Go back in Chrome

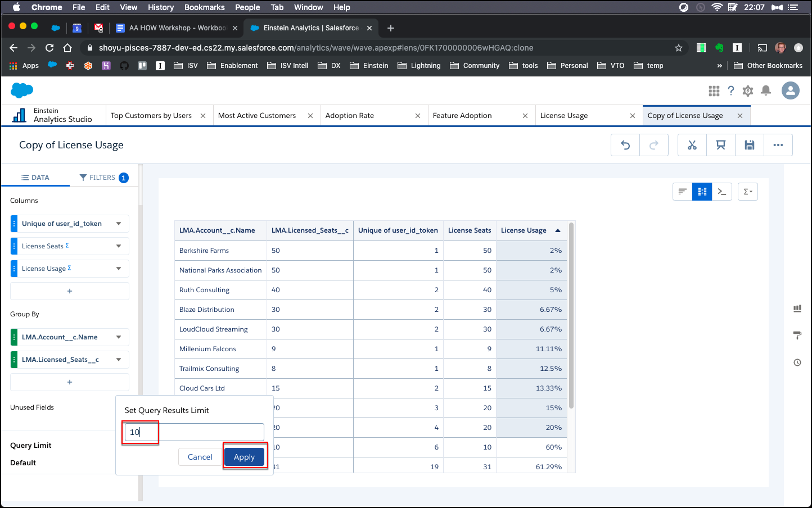click(13, 48)
